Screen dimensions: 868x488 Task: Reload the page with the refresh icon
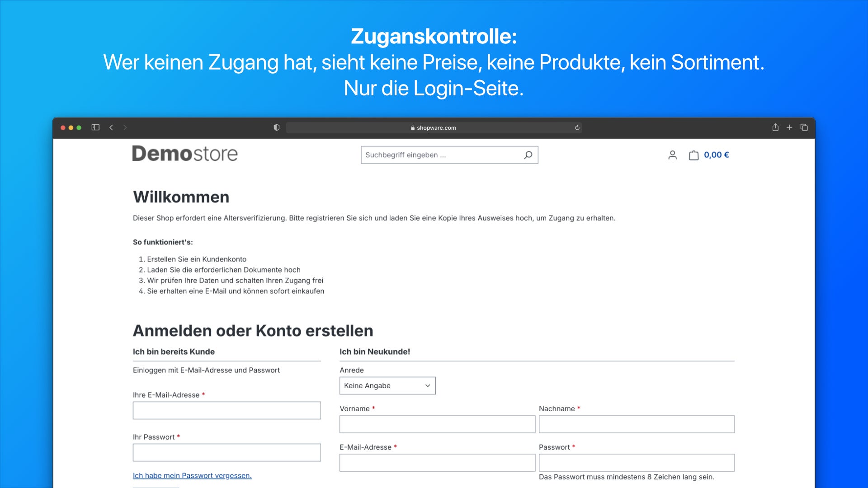[x=577, y=127]
